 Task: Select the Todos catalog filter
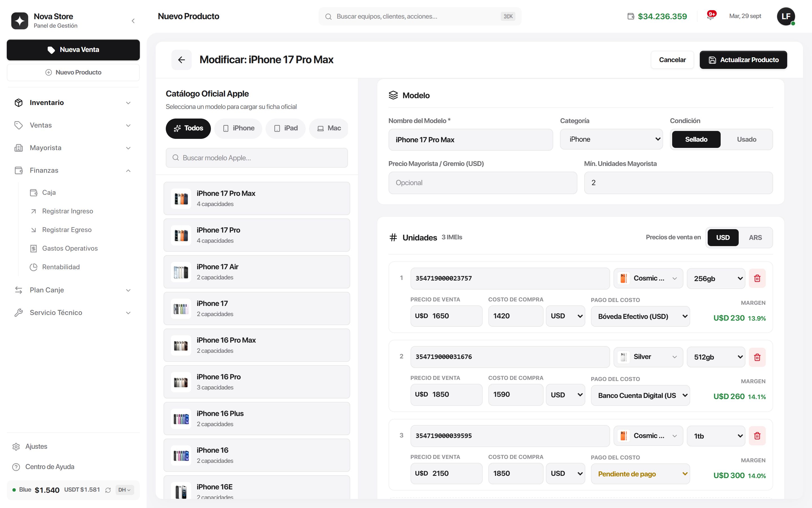click(x=188, y=128)
